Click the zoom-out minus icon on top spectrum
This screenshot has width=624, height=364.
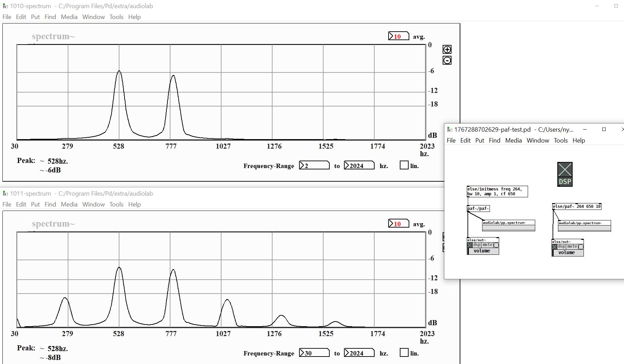tap(447, 61)
